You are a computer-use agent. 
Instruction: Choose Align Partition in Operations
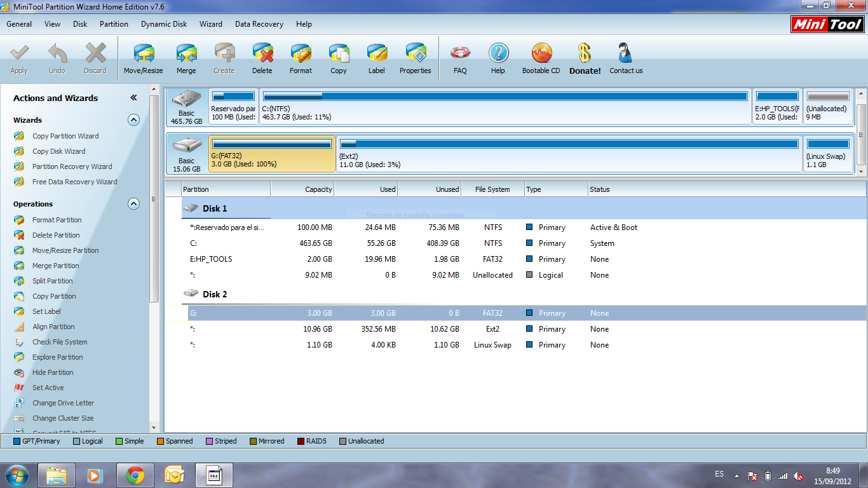53,327
